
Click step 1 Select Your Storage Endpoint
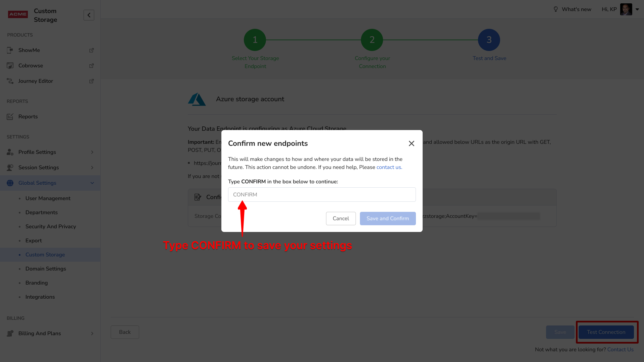(255, 40)
